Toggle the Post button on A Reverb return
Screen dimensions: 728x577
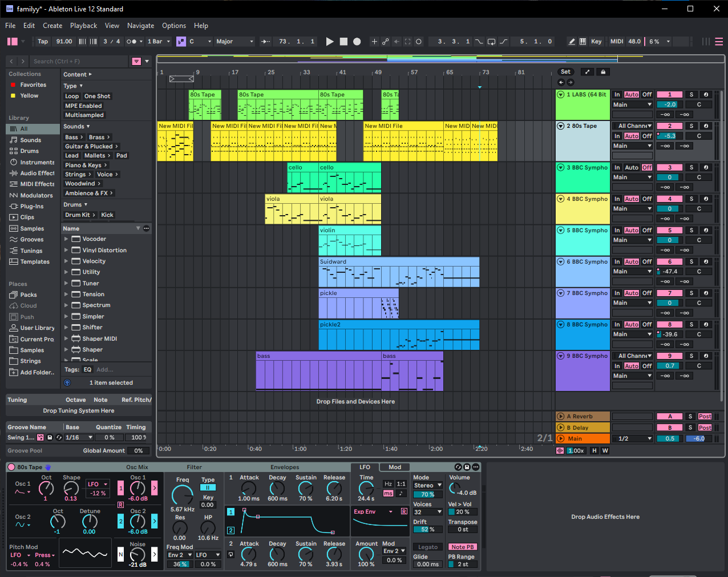[705, 416]
